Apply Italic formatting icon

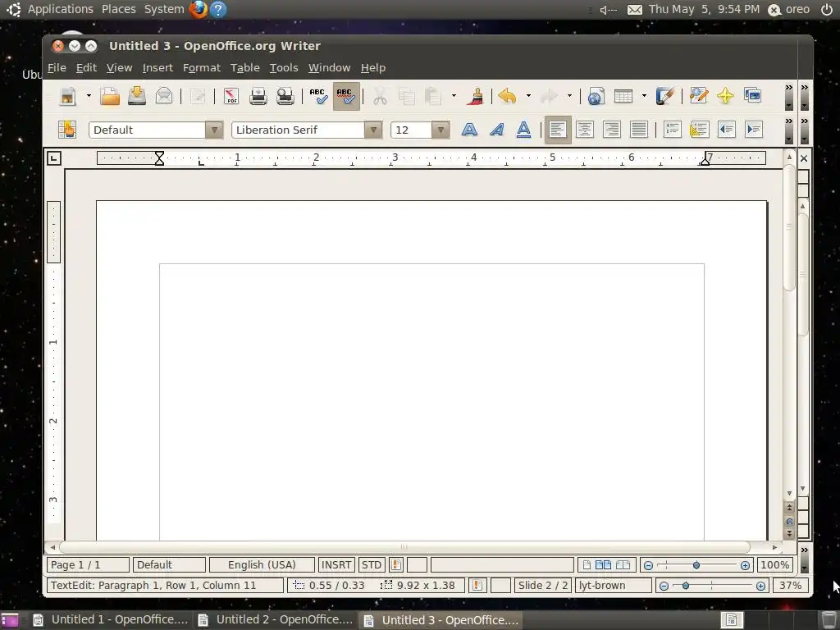[496, 130]
